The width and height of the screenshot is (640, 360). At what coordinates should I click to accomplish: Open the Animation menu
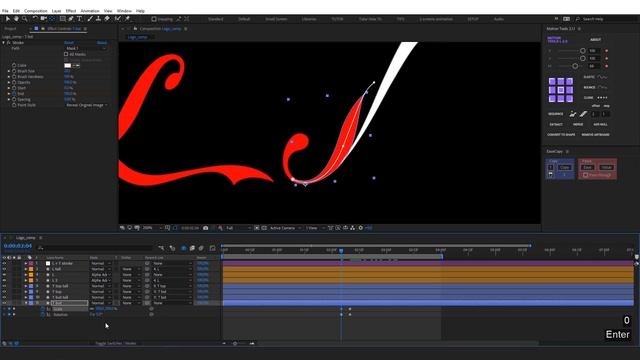point(90,11)
